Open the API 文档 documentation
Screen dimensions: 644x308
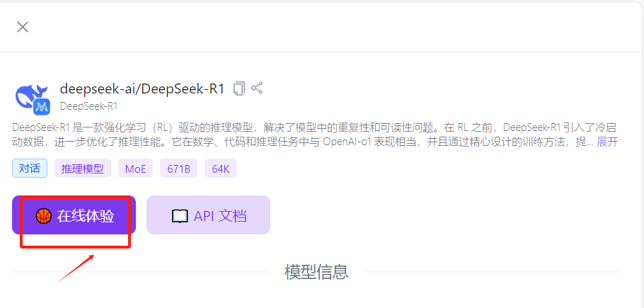point(208,215)
